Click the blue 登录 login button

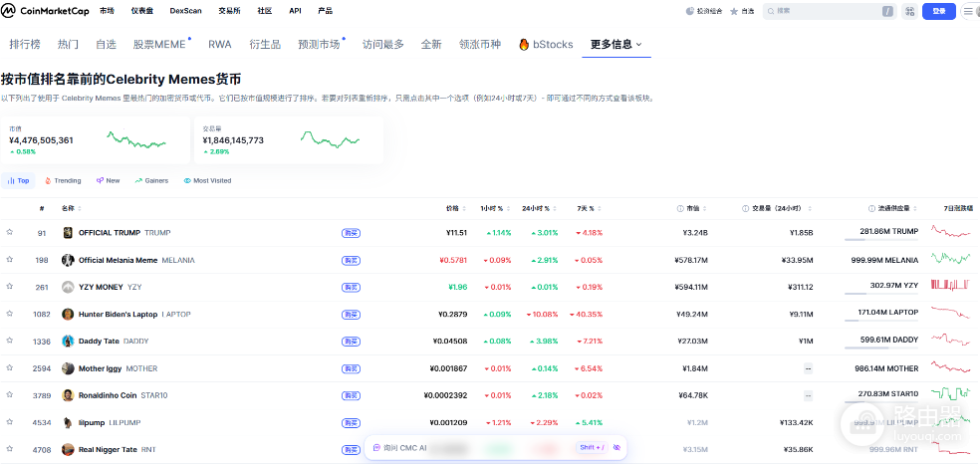(x=939, y=11)
